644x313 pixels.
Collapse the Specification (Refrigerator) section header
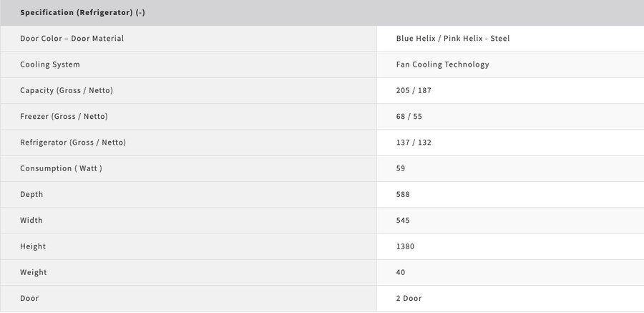point(322,13)
